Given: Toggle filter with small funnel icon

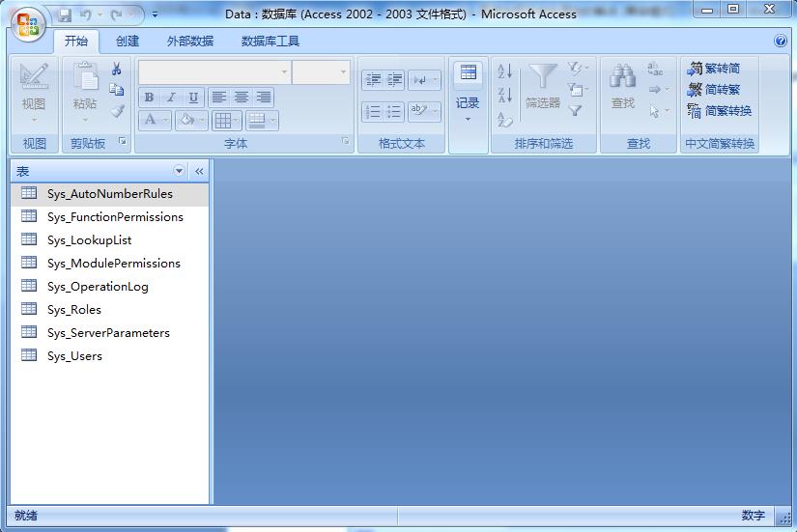Looking at the screenshot, I should [x=576, y=110].
